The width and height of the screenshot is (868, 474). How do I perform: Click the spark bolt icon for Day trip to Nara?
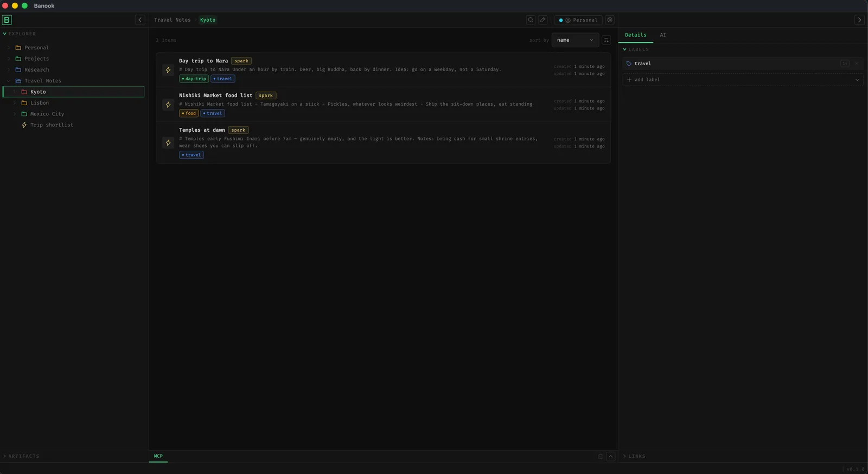coord(168,70)
